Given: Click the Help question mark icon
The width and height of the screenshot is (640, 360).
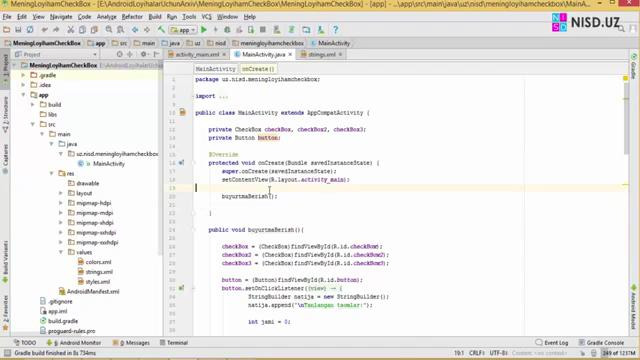Looking at the screenshot, I should [x=336, y=30].
